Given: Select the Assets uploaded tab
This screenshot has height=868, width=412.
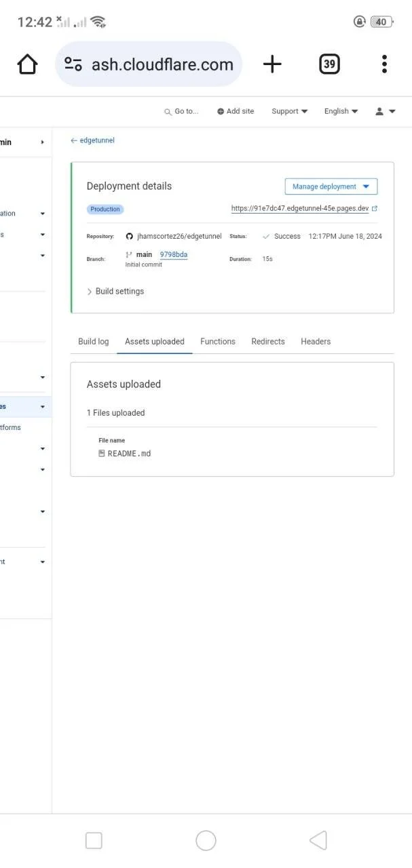Looking at the screenshot, I should [x=155, y=342].
